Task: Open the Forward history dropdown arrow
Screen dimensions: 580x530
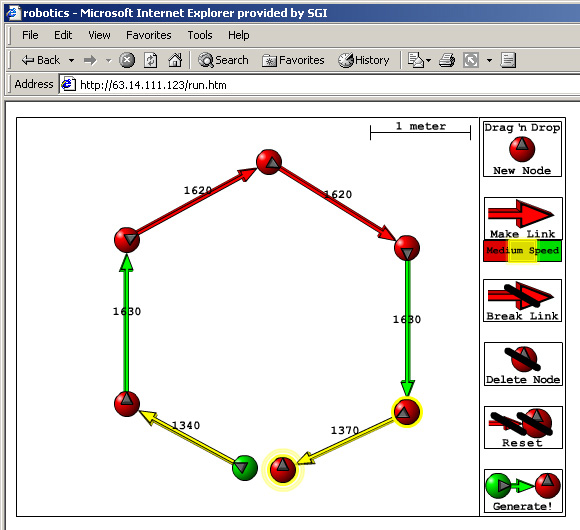Action: [x=108, y=60]
